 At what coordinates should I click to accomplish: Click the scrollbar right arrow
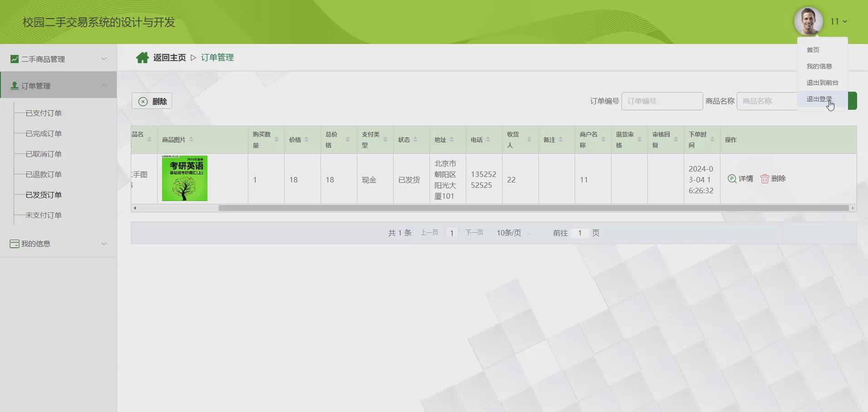click(853, 208)
